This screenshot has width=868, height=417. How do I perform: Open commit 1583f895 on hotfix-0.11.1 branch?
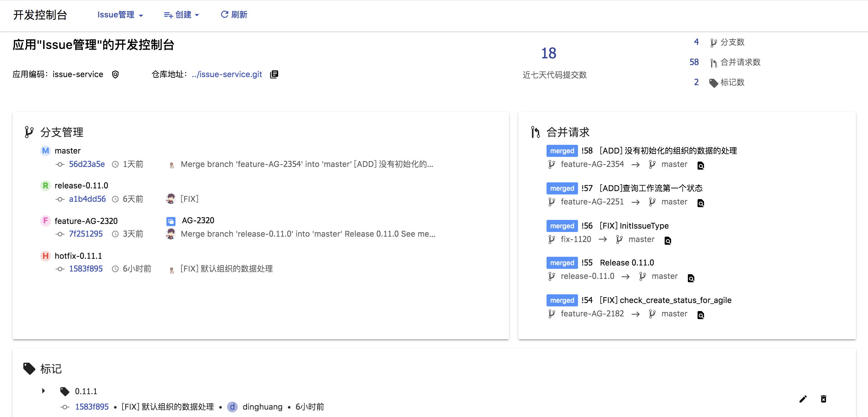click(86, 269)
